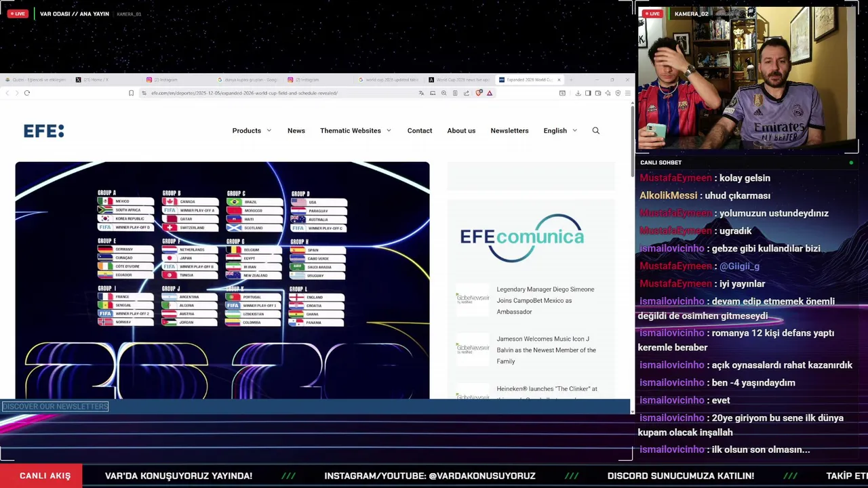The height and width of the screenshot is (488, 868).
Task: Open the Brave Rewards triangle icon
Action: click(490, 93)
